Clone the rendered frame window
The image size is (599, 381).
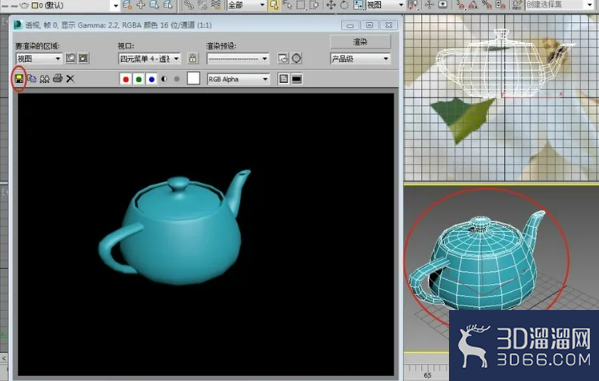tap(45, 79)
